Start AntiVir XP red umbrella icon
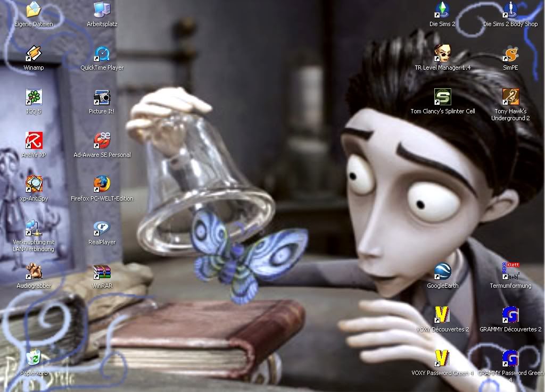The image size is (545, 392). pyautogui.click(x=34, y=140)
